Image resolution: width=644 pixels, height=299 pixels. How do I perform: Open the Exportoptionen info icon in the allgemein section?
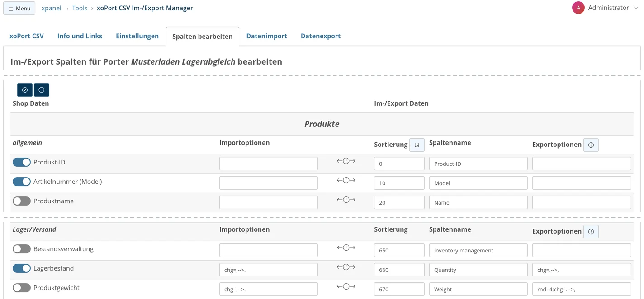591,145
